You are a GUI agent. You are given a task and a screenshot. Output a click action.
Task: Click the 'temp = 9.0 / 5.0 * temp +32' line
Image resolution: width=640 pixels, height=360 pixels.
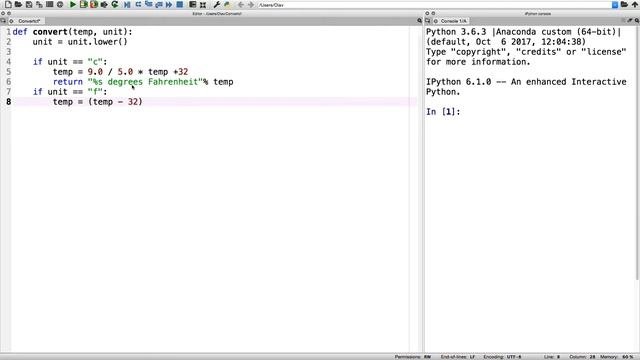[x=120, y=72]
